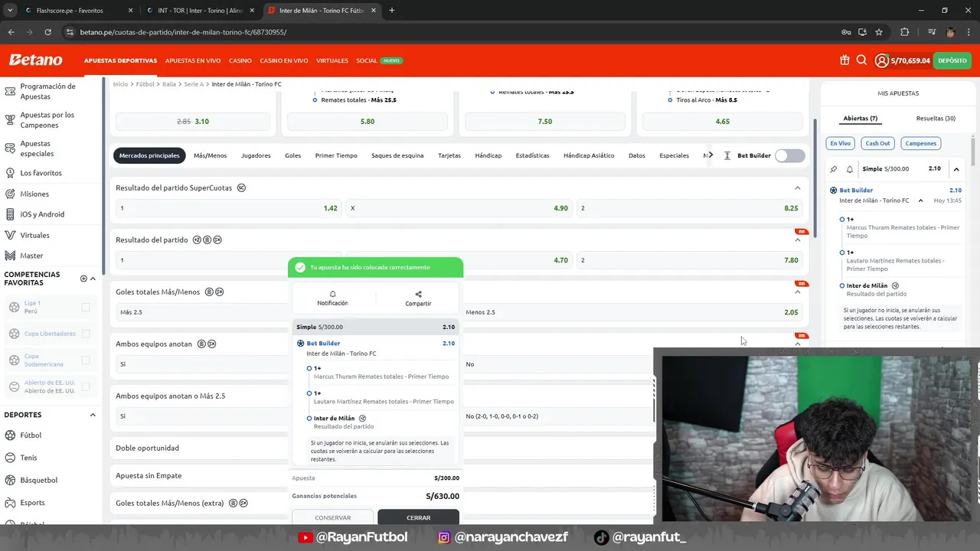The image size is (980, 551).
Task: Select Tenis under Deportes
Action: click(28, 458)
